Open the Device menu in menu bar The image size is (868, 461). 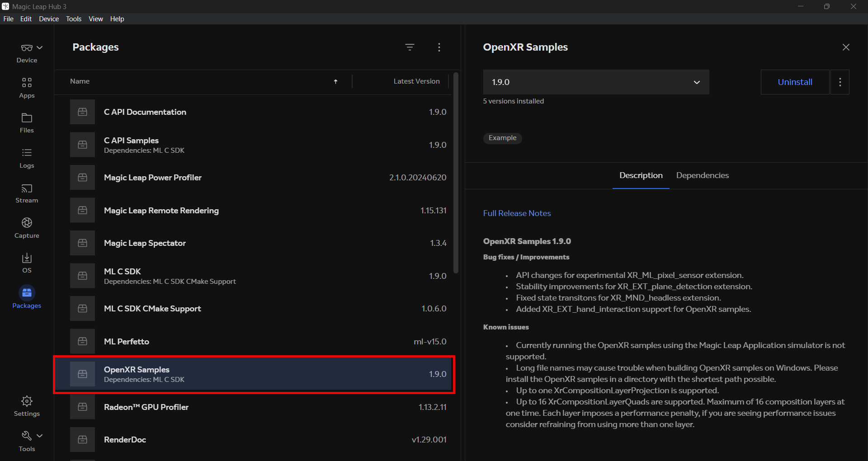[48, 19]
